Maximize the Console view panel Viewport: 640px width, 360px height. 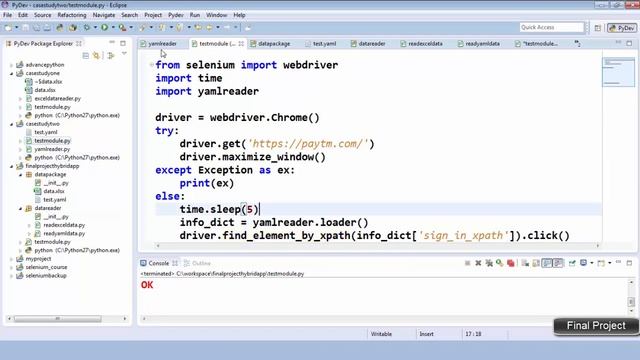[629, 263]
